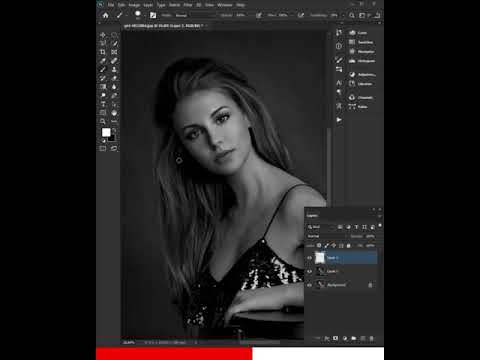This screenshot has width=480, height=360.
Task: Select the Healing Brush tool
Action: click(x=114, y=61)
